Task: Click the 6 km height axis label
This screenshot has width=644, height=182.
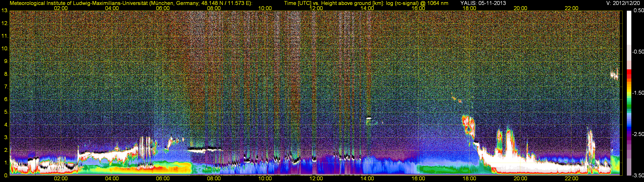Action: coord(6,99)
